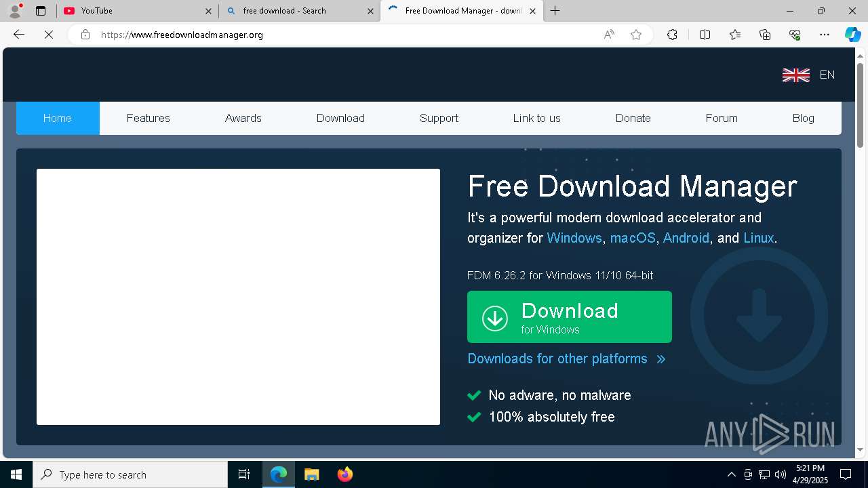Image resolution: width=868 pixels, height=488 pixels.
Task: Open the Windows Start menu
Action: [x=16, y=474]
